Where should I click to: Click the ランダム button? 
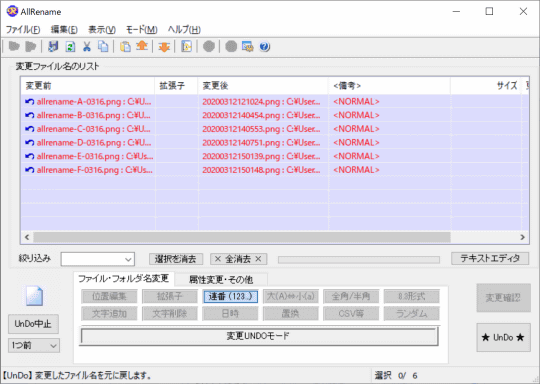pyautogui.click(x=412, y=314)
